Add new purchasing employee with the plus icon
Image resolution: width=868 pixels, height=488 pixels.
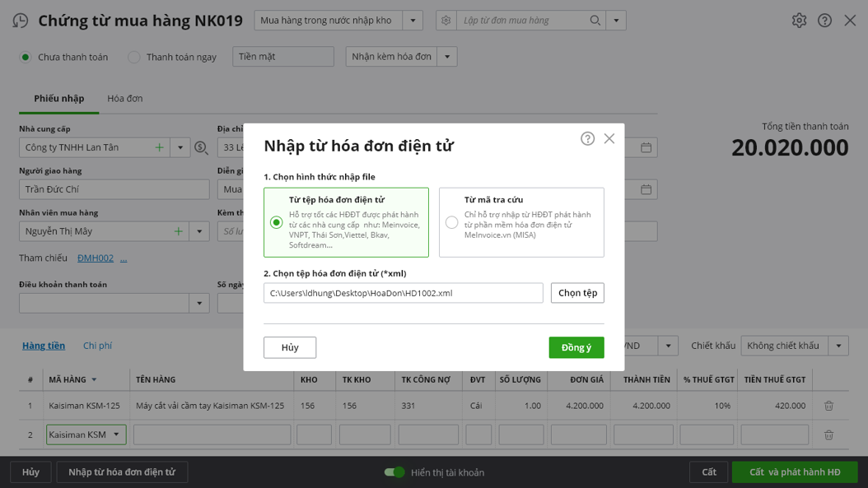[178, 231]
